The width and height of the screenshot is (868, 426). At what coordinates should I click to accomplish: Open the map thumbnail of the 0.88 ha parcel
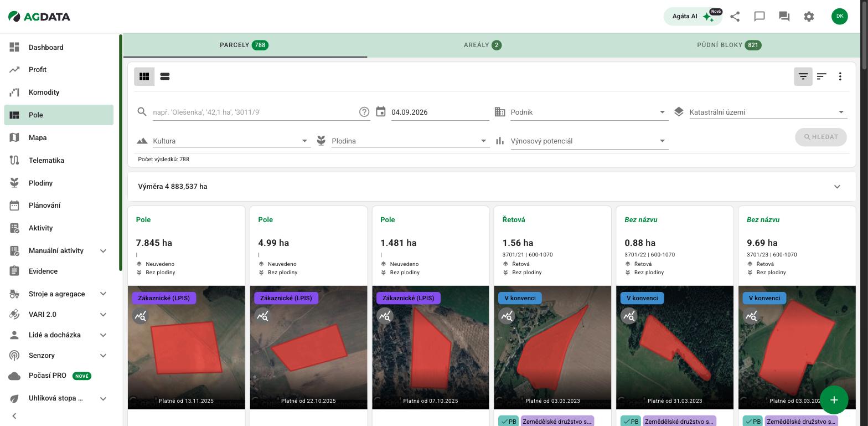[x=675, y=347]
